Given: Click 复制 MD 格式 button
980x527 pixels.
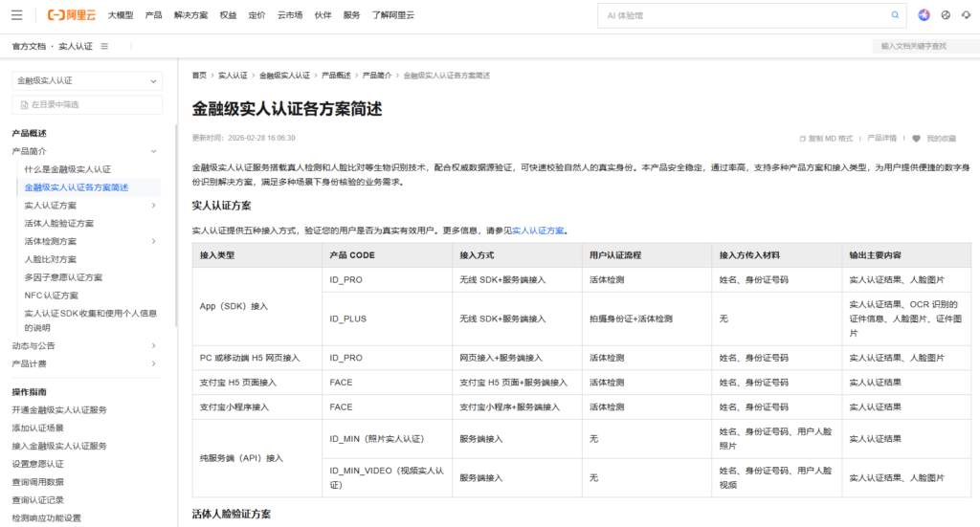Looking at the screenshot, I should tap(826, 139).
